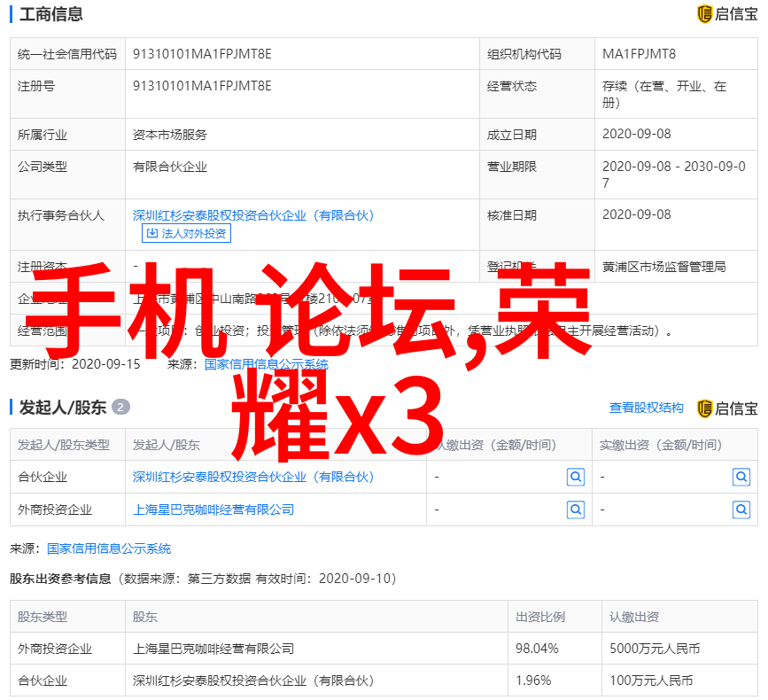
Task: Click 股东出资参考信息 heading
Action: coord(60,579)
